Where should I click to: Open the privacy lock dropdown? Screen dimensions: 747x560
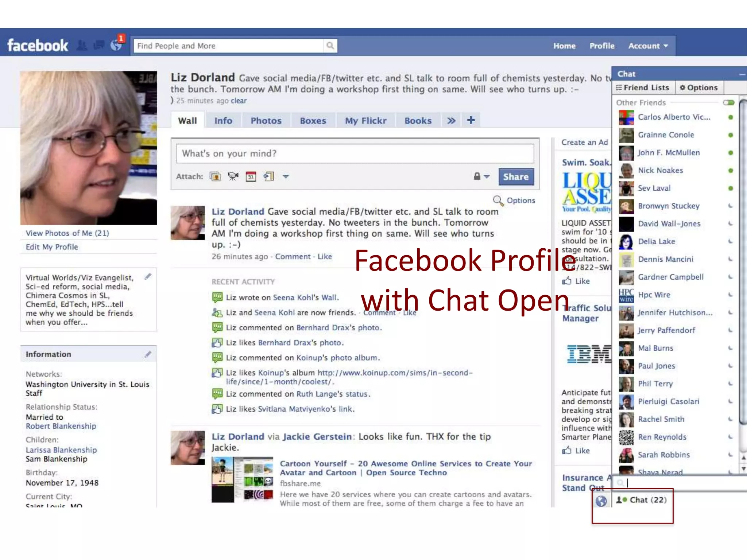coord(481,176)
